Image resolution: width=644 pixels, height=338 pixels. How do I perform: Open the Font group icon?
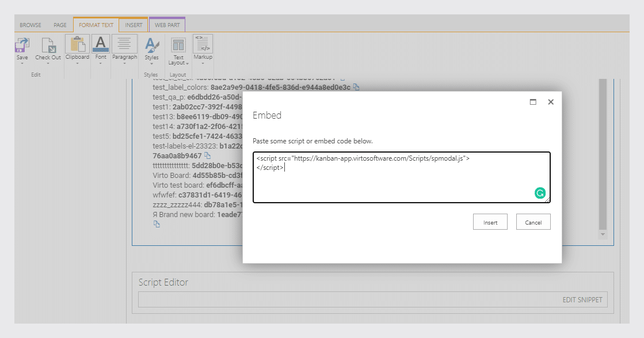click(x=101, y=44)
